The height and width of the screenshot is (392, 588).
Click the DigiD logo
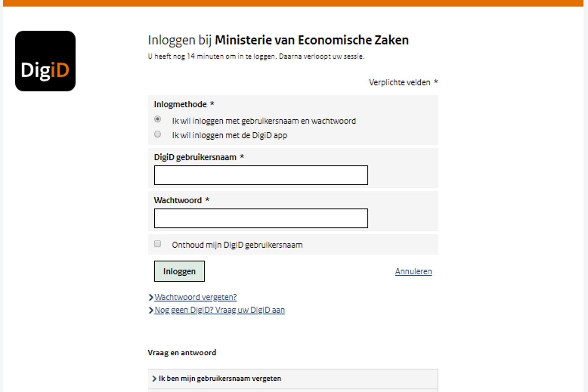(45, 61)
